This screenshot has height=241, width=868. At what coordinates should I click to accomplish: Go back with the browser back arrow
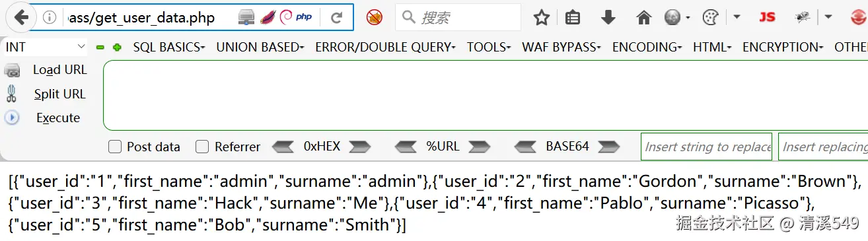click(x=21, y=17)
